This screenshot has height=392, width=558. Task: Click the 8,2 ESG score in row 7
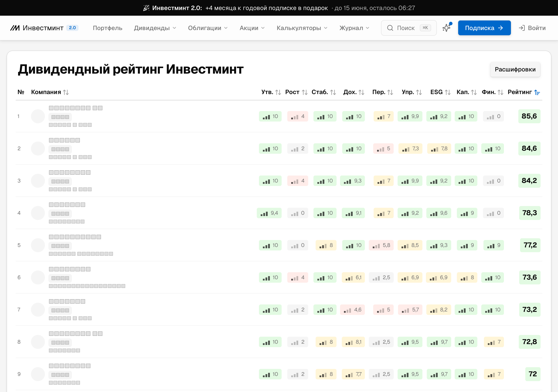[x=438, y=310]
